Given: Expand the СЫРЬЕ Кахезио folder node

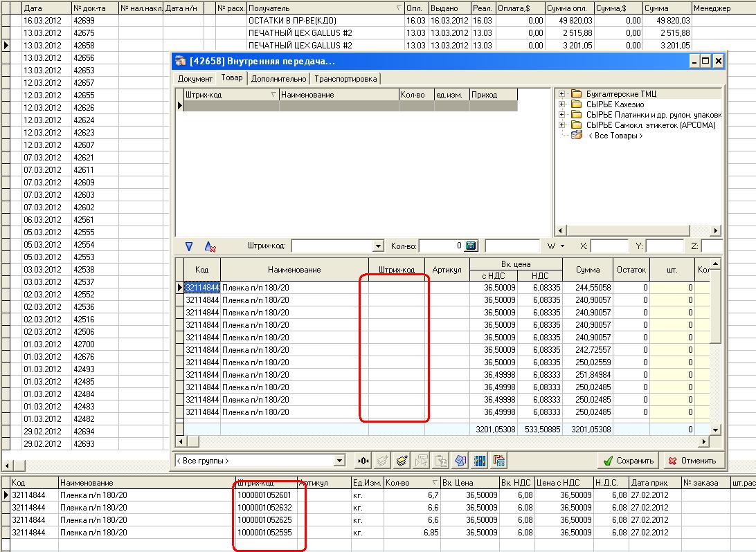Looking at the screenshot, I should click(x=562, y=104).
